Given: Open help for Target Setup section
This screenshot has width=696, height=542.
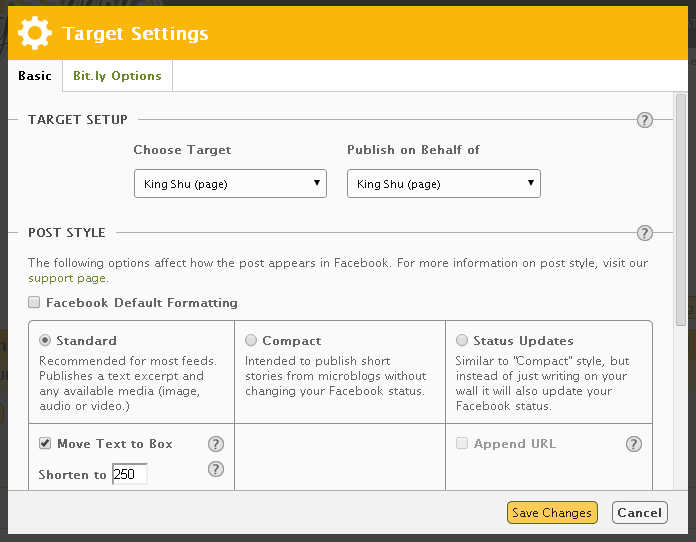Looking at the screenshot, I should click(645, 120).
